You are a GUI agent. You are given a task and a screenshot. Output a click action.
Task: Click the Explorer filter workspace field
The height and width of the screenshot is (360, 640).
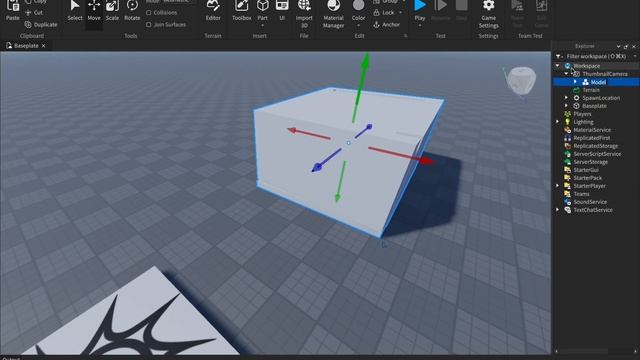[x=596, y=56]
